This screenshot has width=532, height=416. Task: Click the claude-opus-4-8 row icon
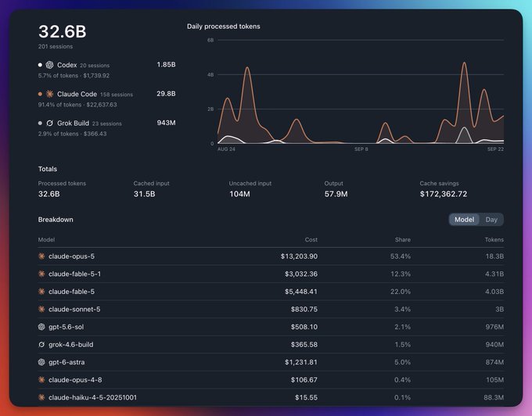tap(41, 380)
